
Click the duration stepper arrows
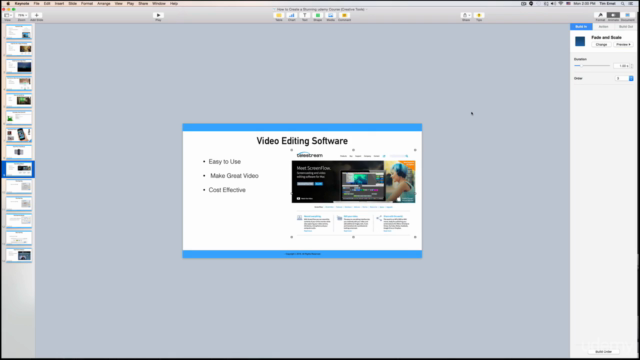click(x=632, y=66)
